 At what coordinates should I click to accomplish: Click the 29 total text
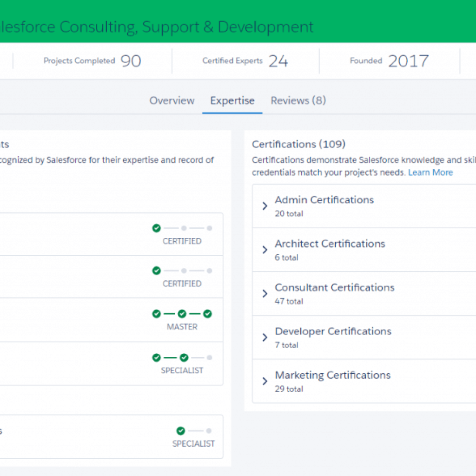[x=289, y=389]
